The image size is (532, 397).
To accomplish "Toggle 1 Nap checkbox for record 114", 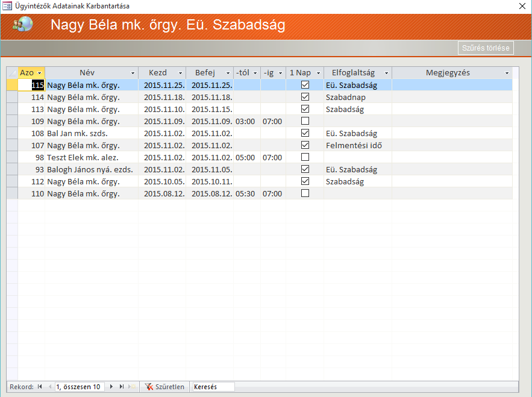I will pos(305,97).
